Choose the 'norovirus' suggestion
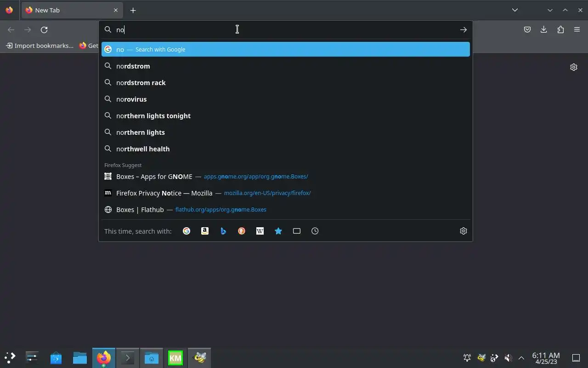588x368 pixels. click(x=286, y=99)
